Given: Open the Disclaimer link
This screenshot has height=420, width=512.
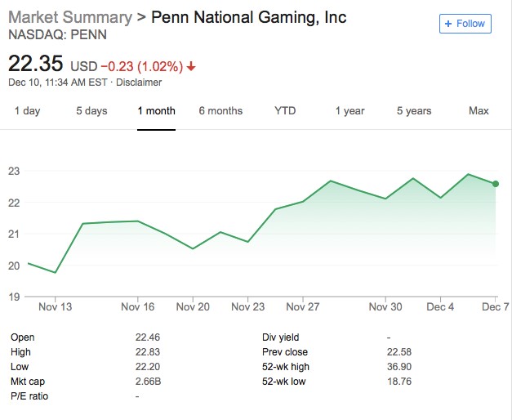Looking at the screenshot, I should click(x=139, y=83).
